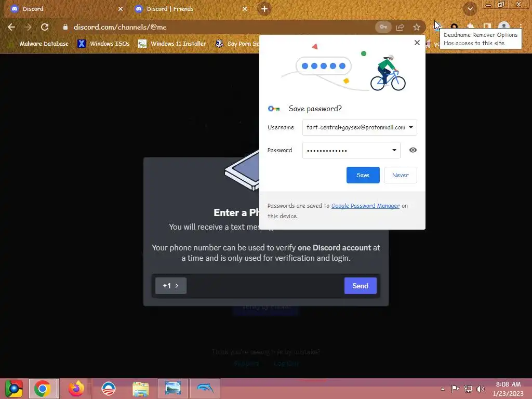Image resolution: width=532 pixels, height=399 pixels.
Task: Open the Windows ISOs bookmark
Action: tap(104, 44)
